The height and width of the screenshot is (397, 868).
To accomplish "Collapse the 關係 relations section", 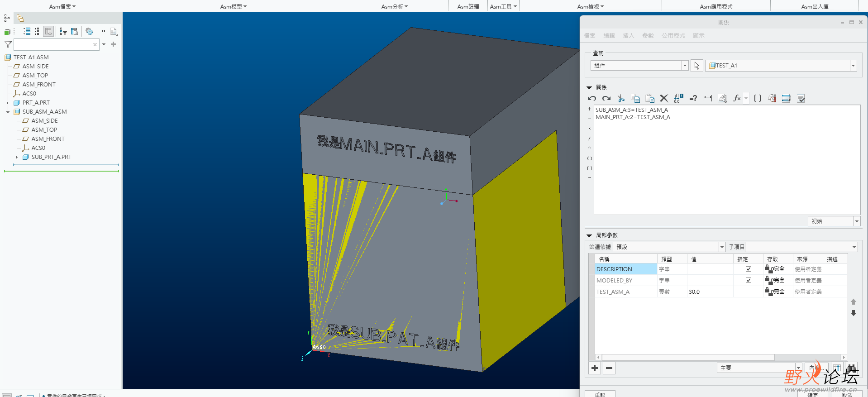I will [589, 87].
